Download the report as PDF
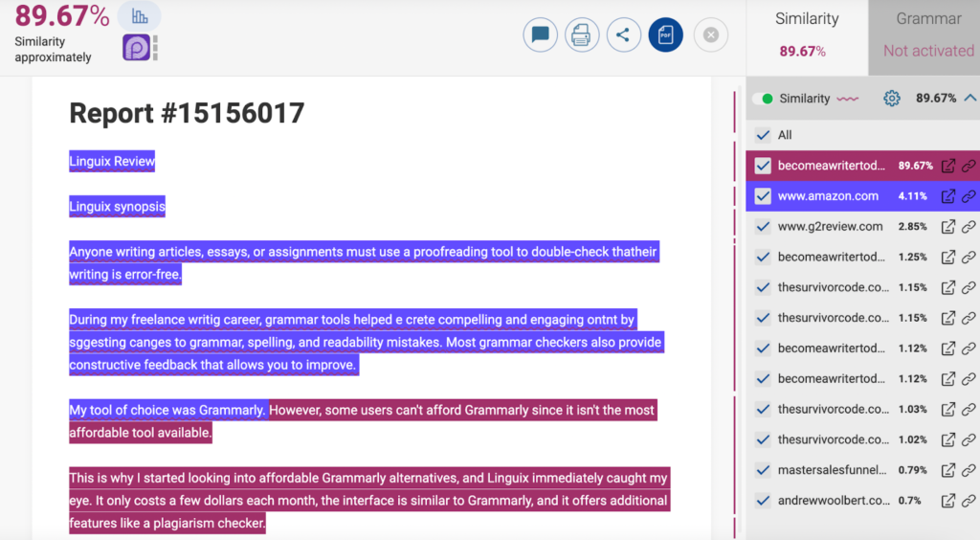 coord(665,35)
